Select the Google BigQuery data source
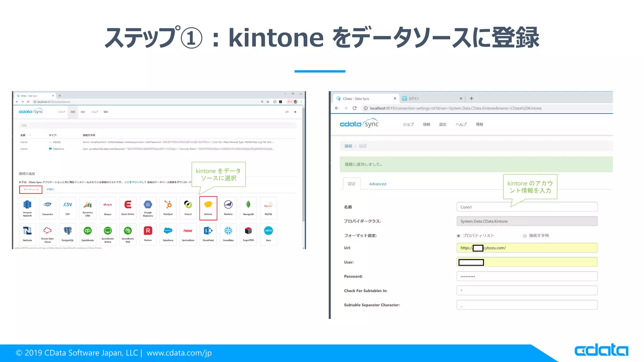The height and width of the screenshot is (362, 644). pyautogui.click(x=148, y=208)
